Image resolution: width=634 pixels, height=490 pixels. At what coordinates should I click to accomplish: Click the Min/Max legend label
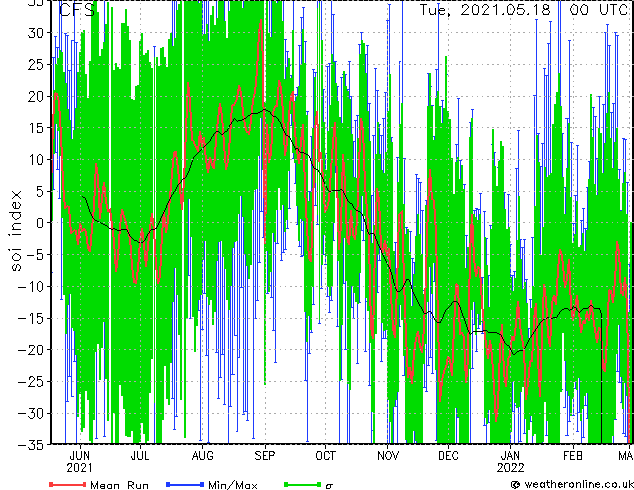(x=232, y=485)
